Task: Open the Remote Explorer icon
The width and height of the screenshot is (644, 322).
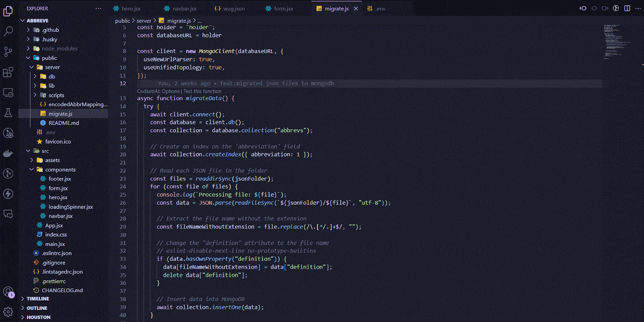Action: point(8,93)
